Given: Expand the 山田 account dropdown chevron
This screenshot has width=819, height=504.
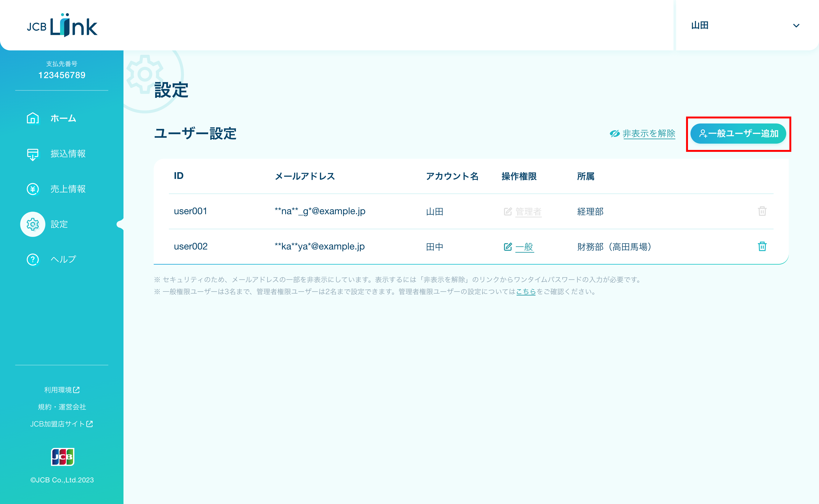Looking at the screenshot, I should (796, 26).
